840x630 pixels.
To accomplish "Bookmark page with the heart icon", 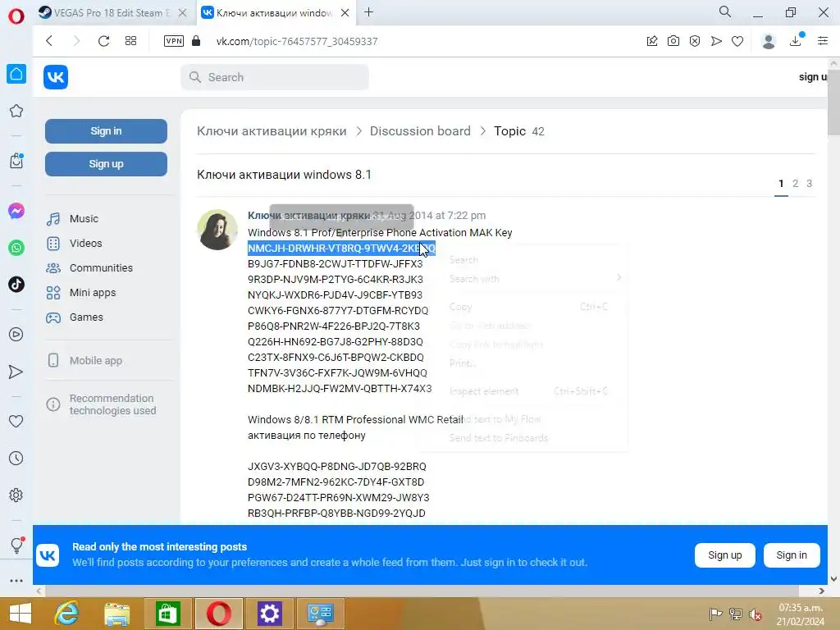I will (x=737, y=41).
